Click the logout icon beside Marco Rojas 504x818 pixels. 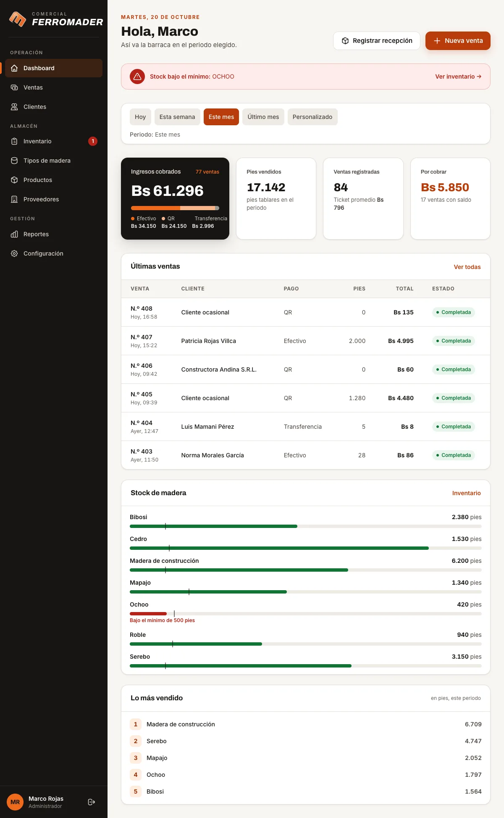pos(92,802)
